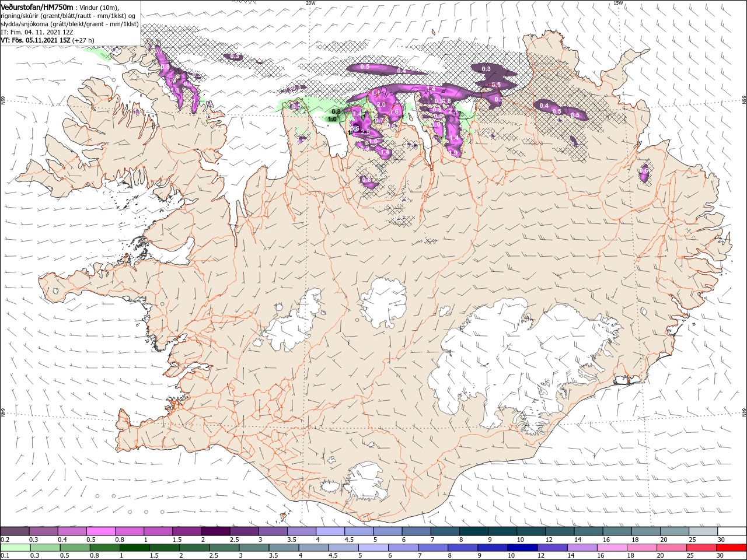Click the Veðurstofan/HM750m title text
The height and width of the screenshot is (560, 747).
(37, 6)
